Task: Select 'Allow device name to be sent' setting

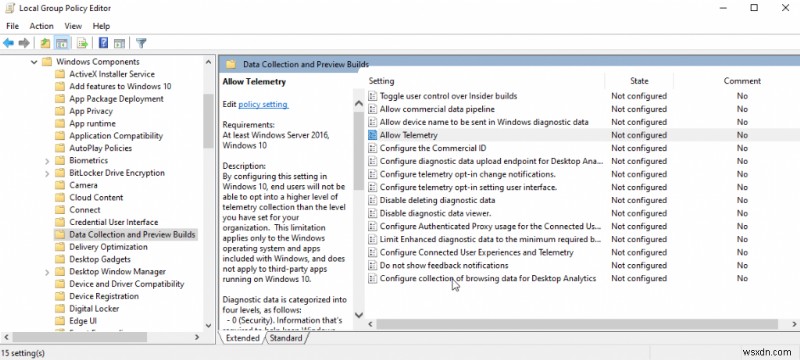Action: point(484,122)
